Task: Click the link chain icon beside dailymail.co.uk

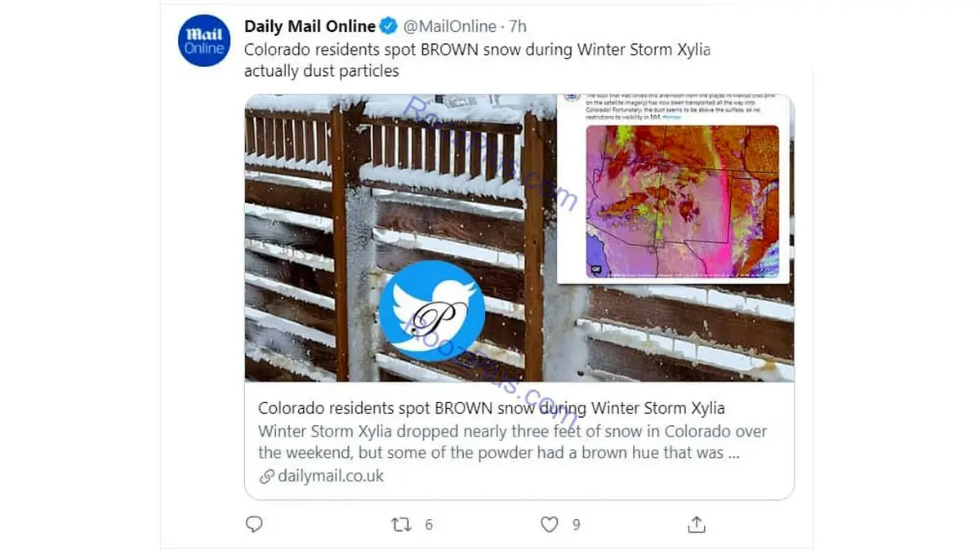Action: point(266,477)
